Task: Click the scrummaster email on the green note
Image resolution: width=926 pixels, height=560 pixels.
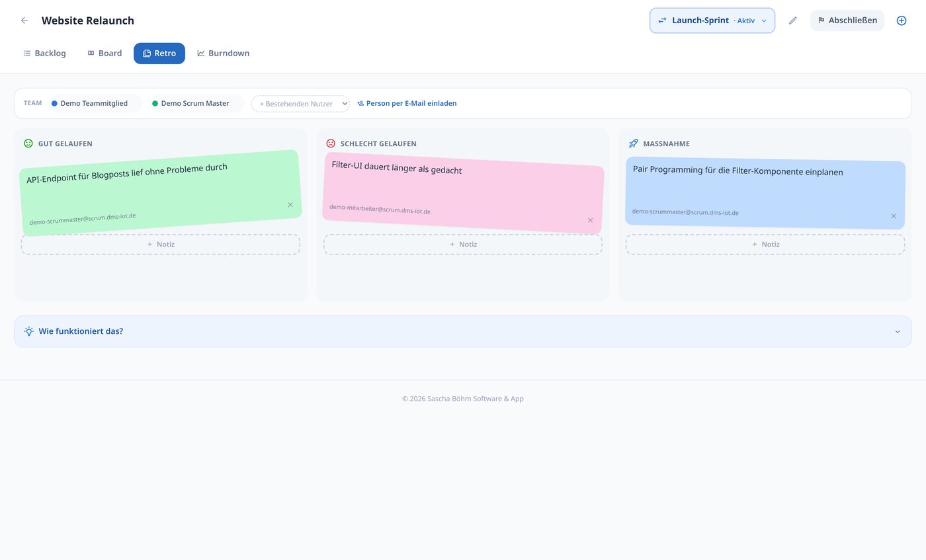Action: tap(83, 219)
